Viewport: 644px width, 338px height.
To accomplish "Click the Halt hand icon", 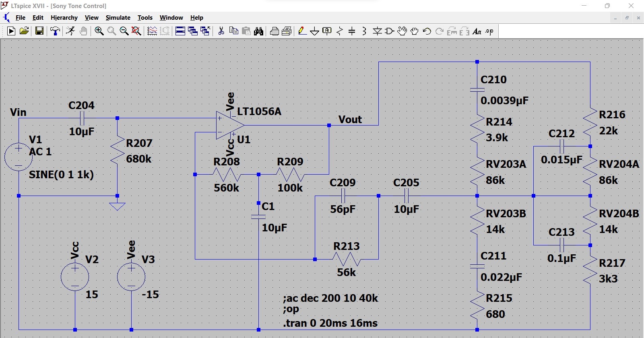I will [x=83, y=31].
